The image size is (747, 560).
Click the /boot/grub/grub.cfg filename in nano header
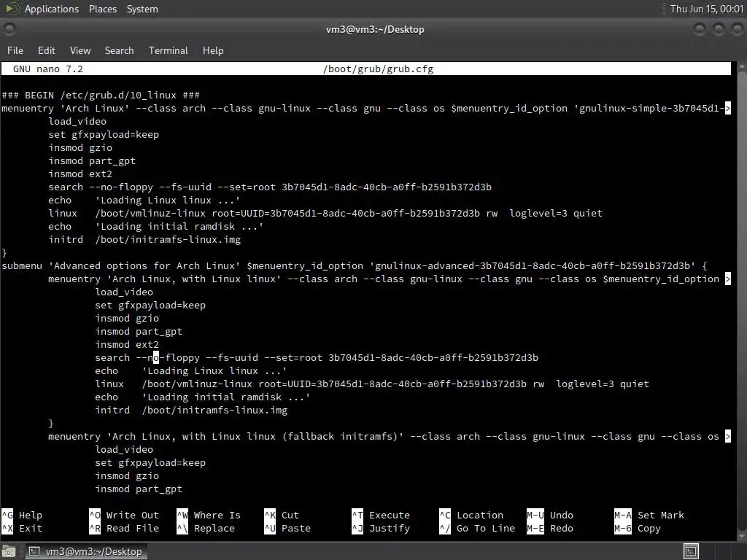379,69
